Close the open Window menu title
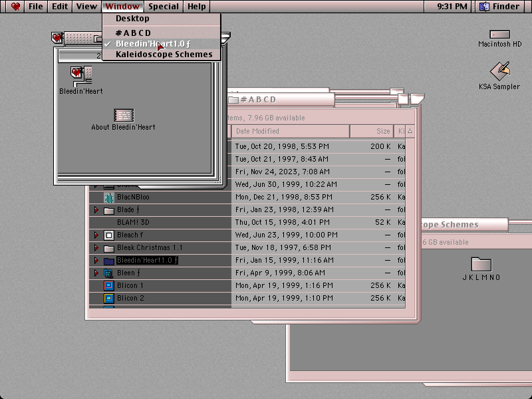The image size is (532, 399). click(x=122, y=7)
